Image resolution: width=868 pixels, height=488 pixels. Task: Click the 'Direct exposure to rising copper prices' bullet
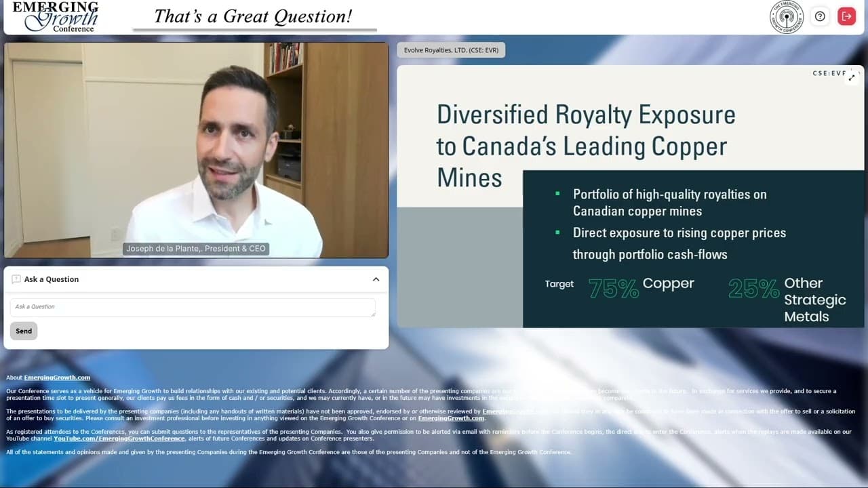coord(679,243)
